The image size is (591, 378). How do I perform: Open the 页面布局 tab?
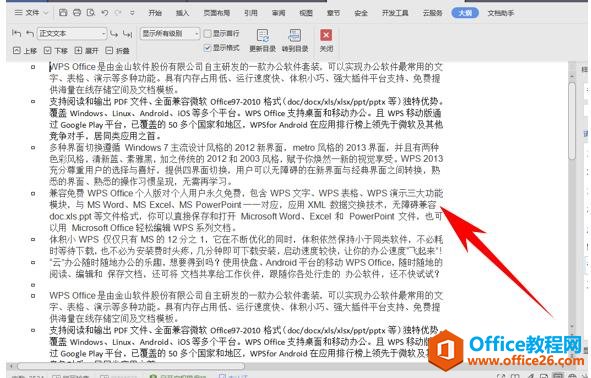(x=217, y=13)
